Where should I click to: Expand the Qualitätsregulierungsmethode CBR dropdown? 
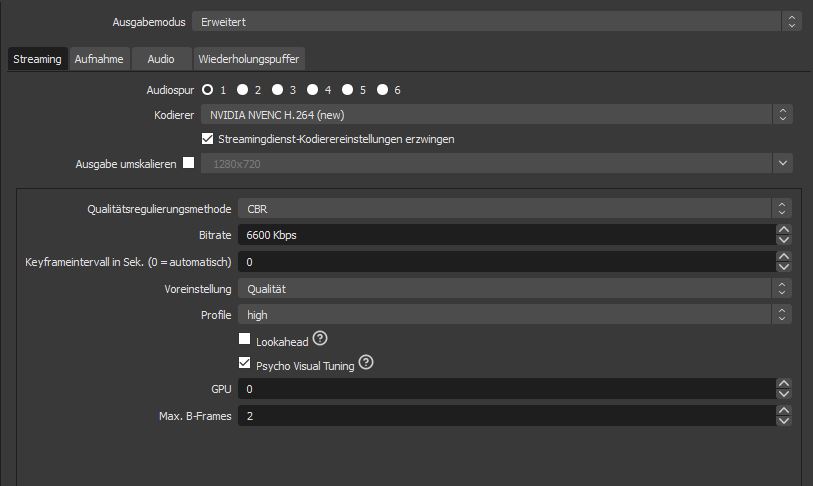click(x=514, y=209)
